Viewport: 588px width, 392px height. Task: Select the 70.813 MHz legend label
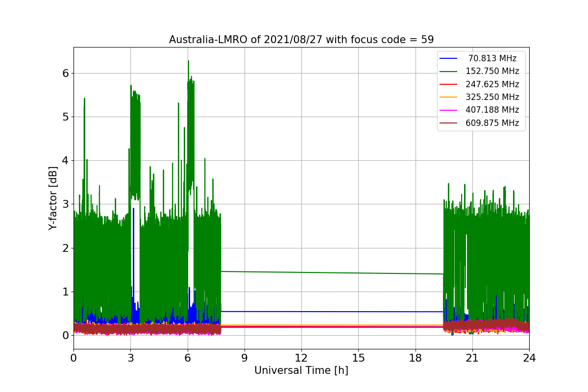pos(492,58)
